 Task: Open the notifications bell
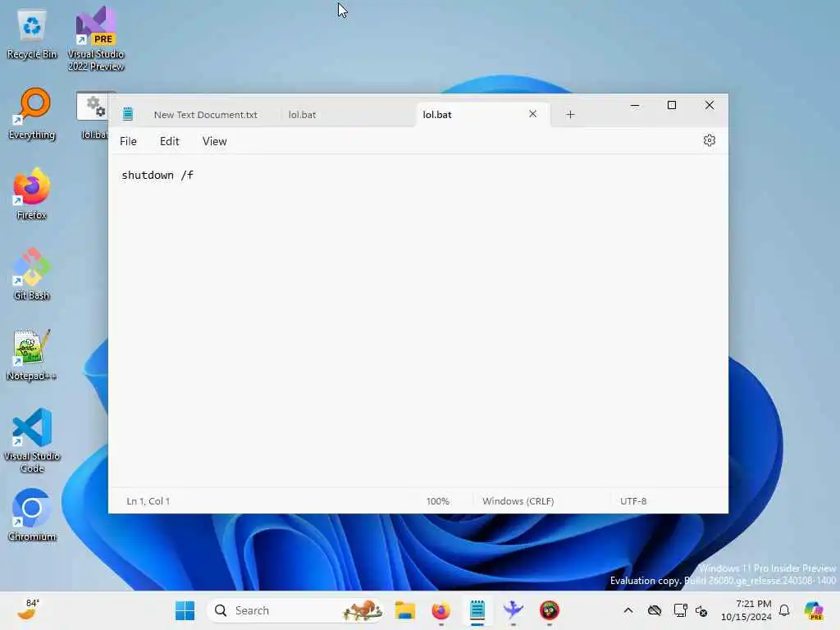click(x=784, y=610)
